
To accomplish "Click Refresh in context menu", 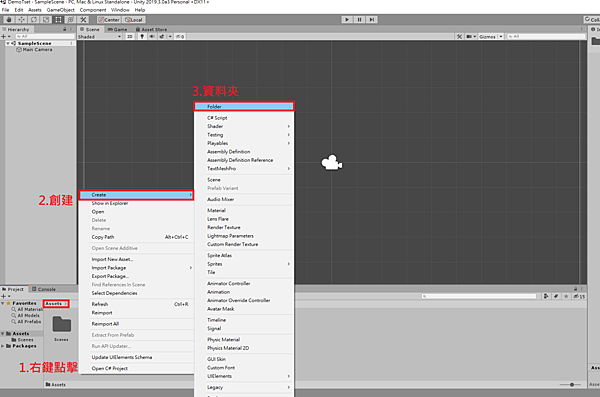I will (x=136, y=304).
